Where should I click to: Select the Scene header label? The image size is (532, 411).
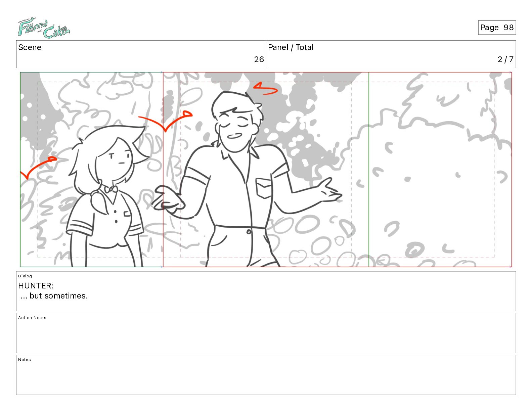(30, 47)
